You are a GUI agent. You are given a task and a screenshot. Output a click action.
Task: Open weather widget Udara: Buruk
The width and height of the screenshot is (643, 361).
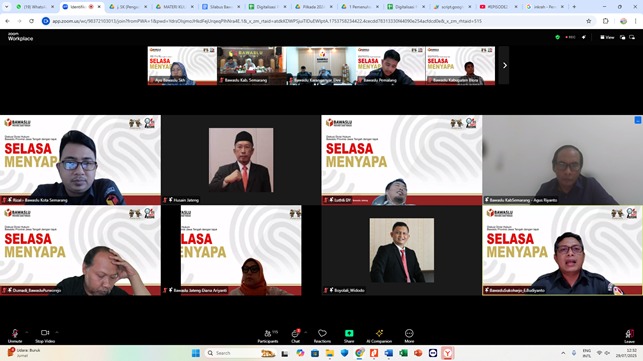click(25, 353)
